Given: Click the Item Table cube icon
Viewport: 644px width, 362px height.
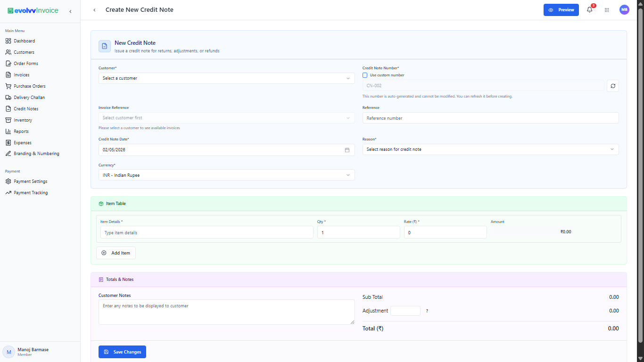Looking at the screenshot, I should click(x=101, y=204).
